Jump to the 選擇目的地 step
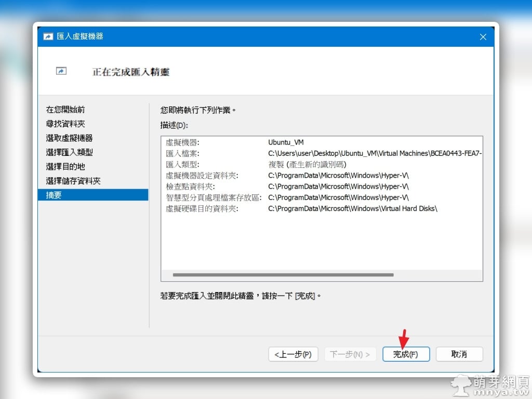The height and width of the screenshot is (399, 532). pyautogui.click(x=65, y=167)
